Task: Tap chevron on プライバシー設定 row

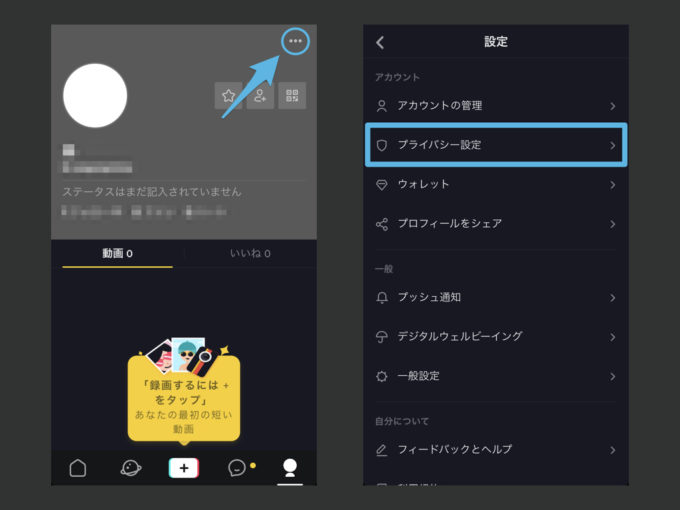Action: coord(613,146)
